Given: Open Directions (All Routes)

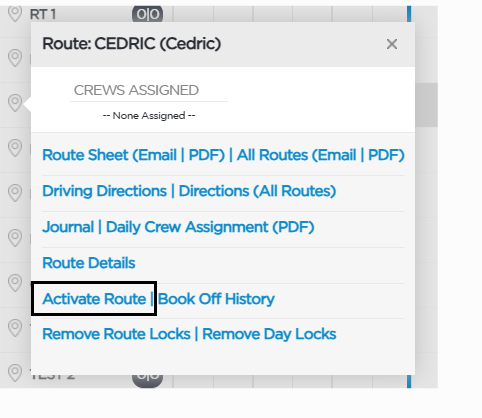Looking at the screenshot, I should pos(257,191).
